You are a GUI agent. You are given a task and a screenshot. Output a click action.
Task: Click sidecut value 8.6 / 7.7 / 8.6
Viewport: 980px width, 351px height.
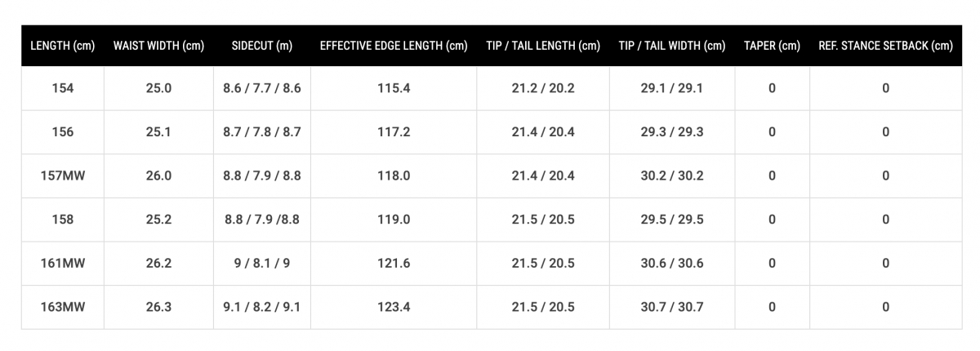[262, 88]
